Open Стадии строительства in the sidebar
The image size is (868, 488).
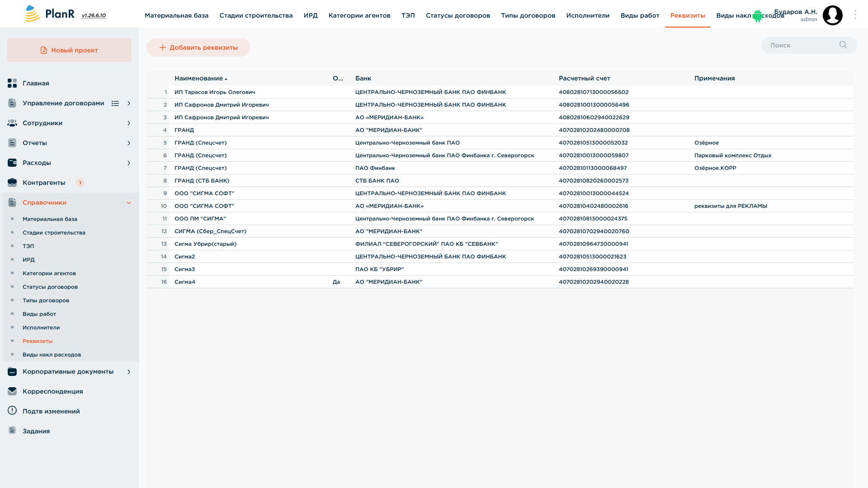[54, 233]
